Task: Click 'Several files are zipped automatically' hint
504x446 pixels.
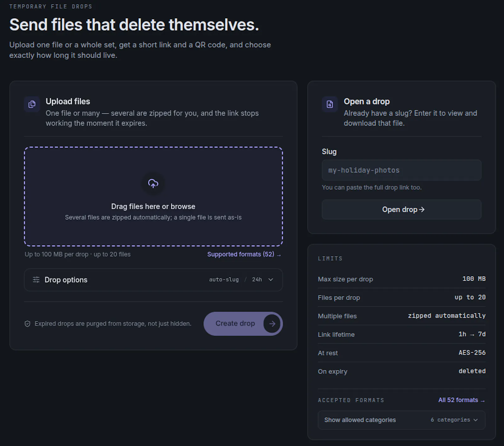Action: [153, 218]
